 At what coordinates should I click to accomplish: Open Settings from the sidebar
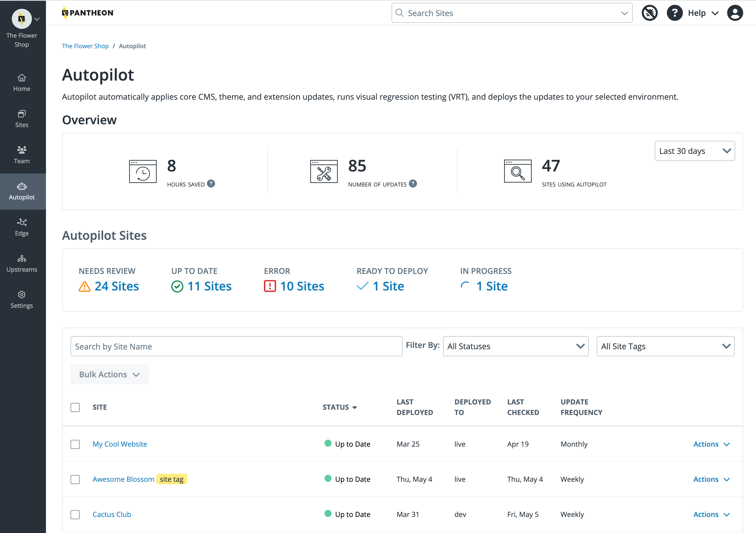point(22,299)
